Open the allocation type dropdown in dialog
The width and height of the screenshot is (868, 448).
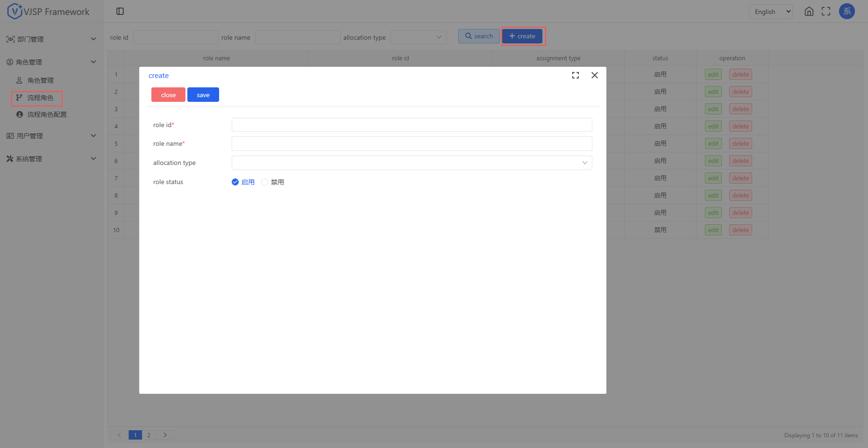point(411,163)
